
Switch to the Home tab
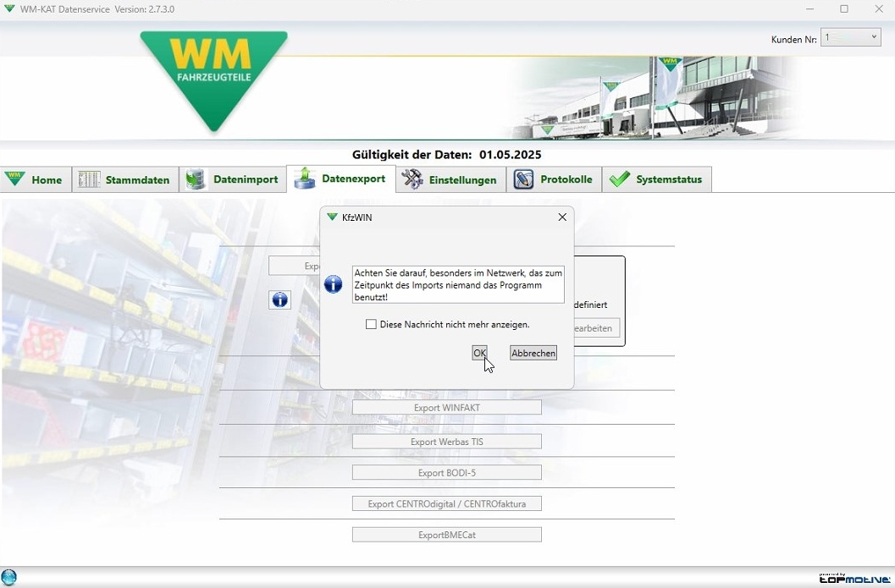click(x=36, y=179)
